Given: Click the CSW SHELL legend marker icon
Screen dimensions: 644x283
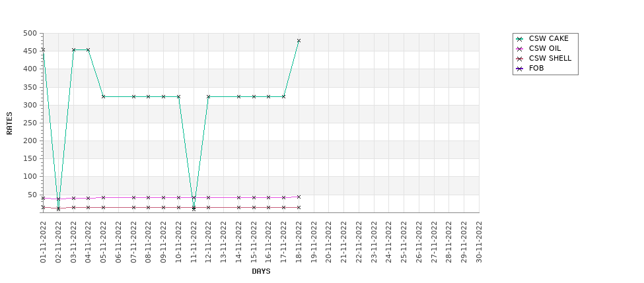Looking at the screenshot, I should pos(520,59).
